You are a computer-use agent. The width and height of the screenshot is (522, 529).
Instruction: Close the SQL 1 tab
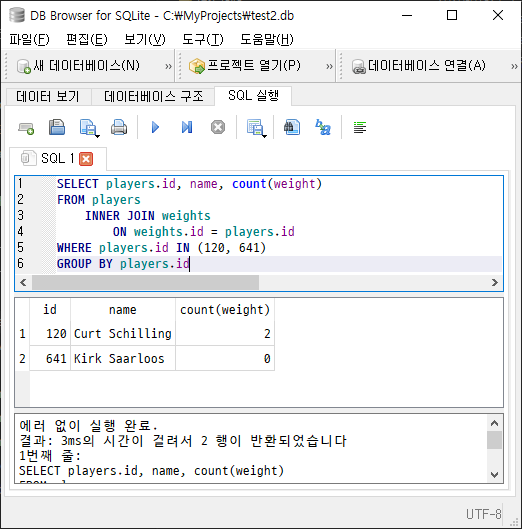tap(86, 159)
